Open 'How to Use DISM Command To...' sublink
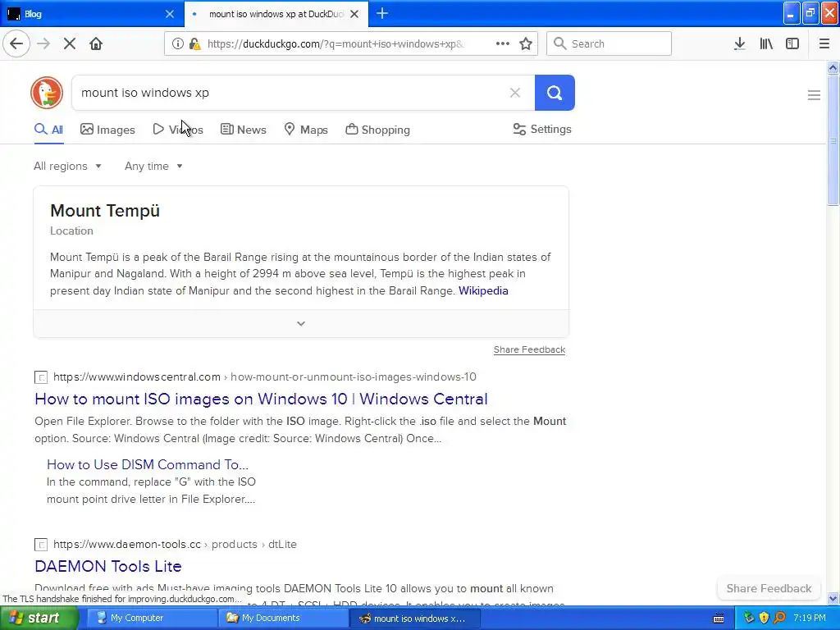840x630 pixels. coord(148,464)
